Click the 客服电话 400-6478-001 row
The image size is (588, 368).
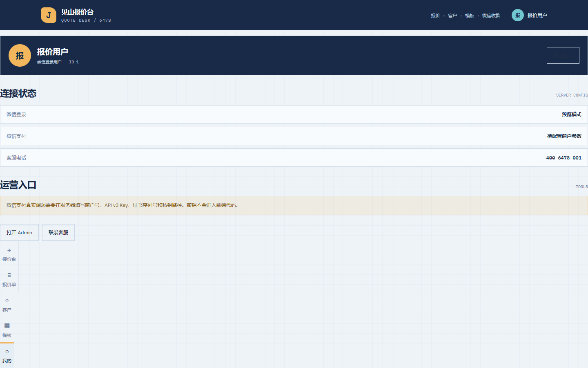click(x=294, y=158)
